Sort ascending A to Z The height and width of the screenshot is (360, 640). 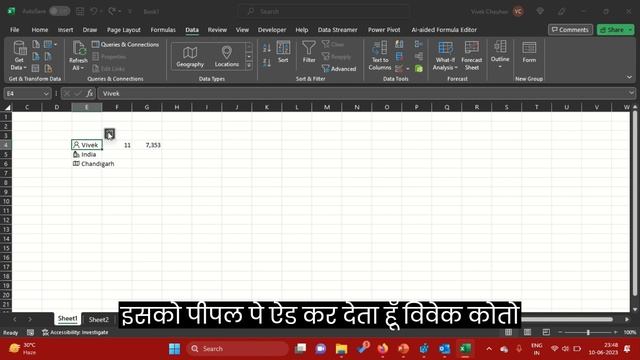(x=267, y=48)
